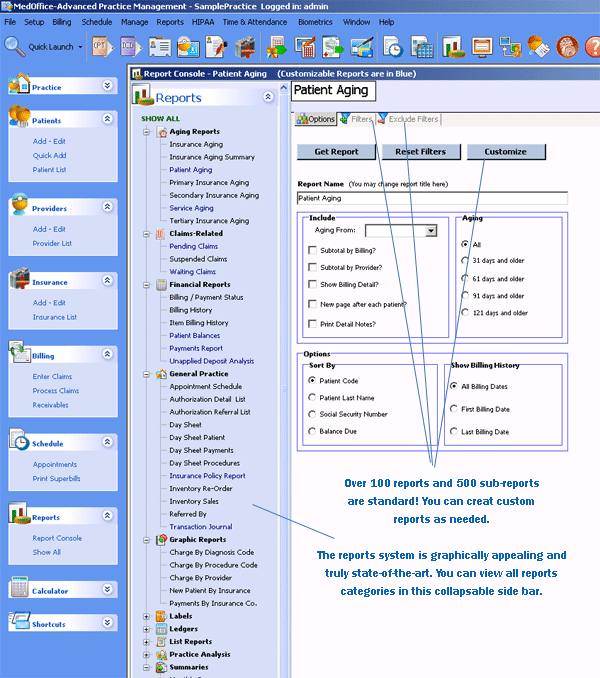Click the Quick Launch magnifier icon
600x678 pixels.
point(15,46)
